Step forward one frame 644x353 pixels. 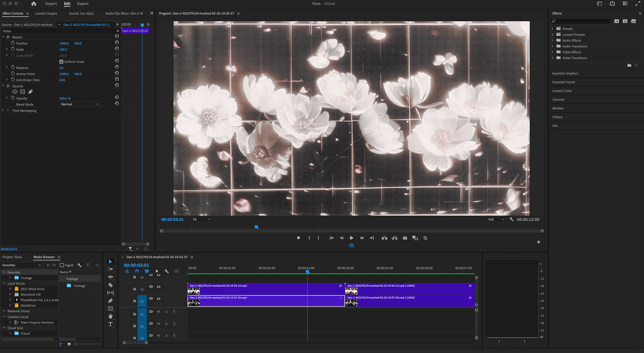tap(362, 238)
